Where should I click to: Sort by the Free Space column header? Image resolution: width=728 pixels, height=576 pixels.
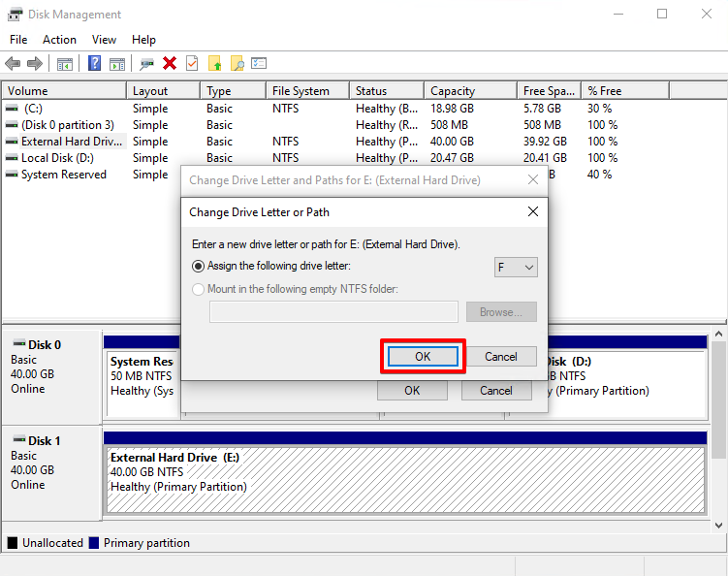tap(550, 90)
